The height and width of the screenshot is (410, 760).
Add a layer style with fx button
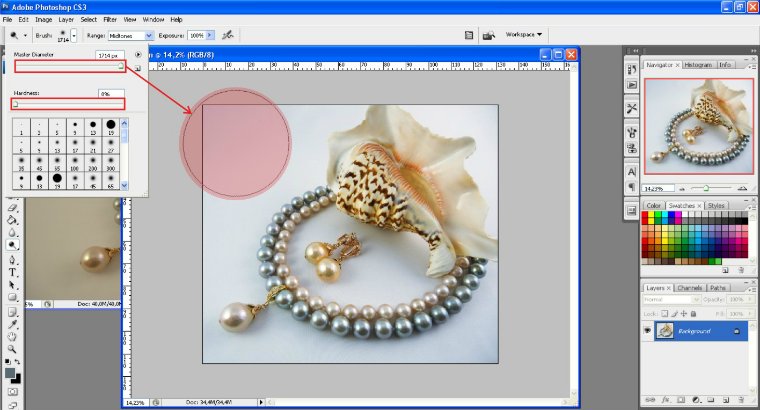point(665,400)
